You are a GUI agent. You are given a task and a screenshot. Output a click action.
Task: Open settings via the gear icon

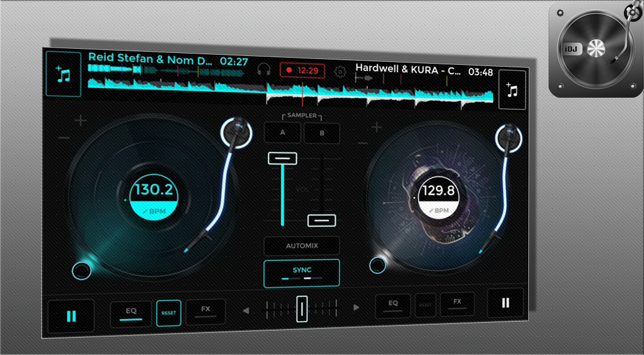(340, 72)
